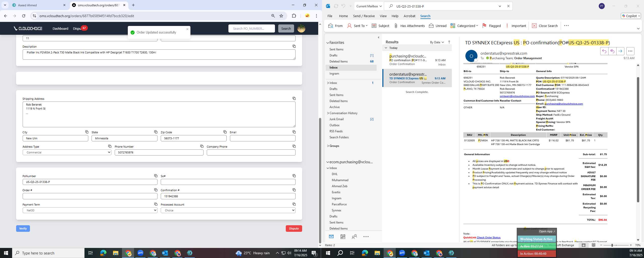Open the File menu in Outlook
The width and height of the screenshot is (644, 258).
pos(330,16)
